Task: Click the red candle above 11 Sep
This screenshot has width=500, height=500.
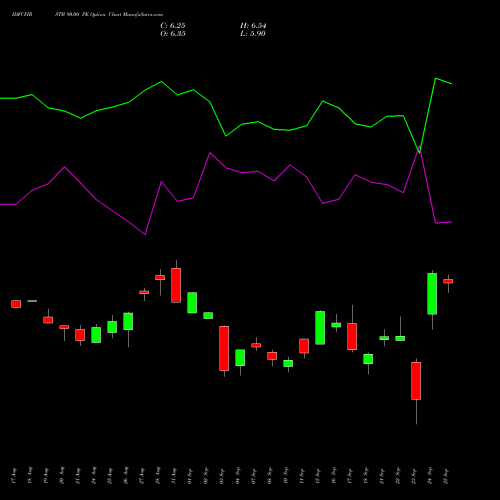Action: tap(304, 346)
